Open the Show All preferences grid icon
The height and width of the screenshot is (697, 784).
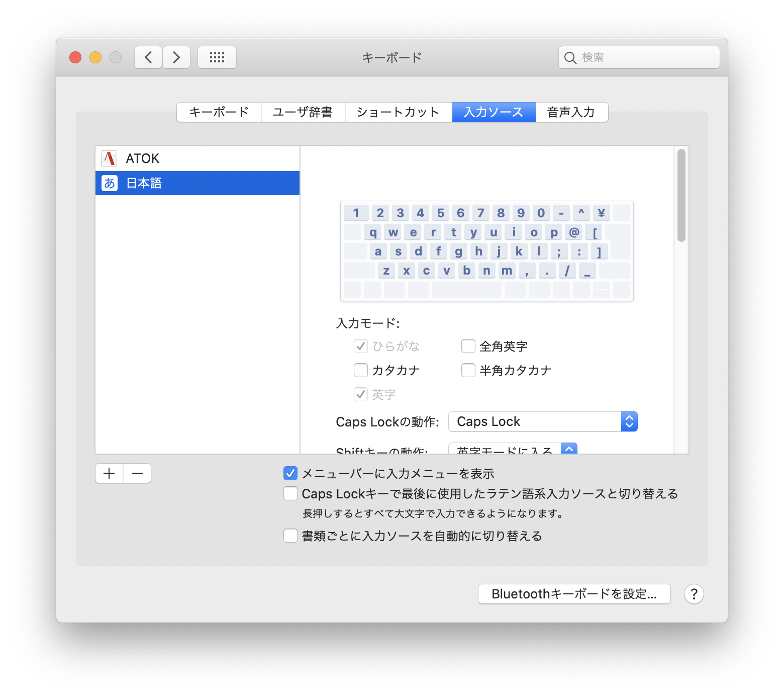pos(217,57)
